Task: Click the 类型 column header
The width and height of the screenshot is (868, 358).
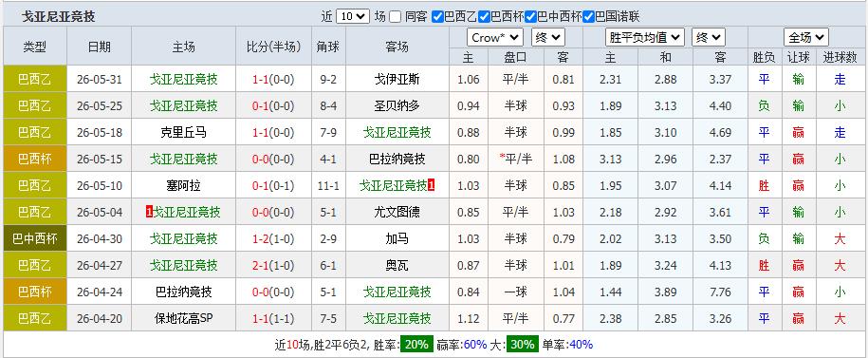Action: click(35, 47)
